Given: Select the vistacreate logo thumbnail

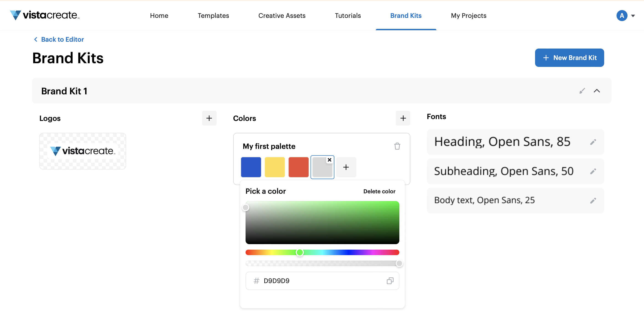Looking at the screenshot, I should [83, 151].
